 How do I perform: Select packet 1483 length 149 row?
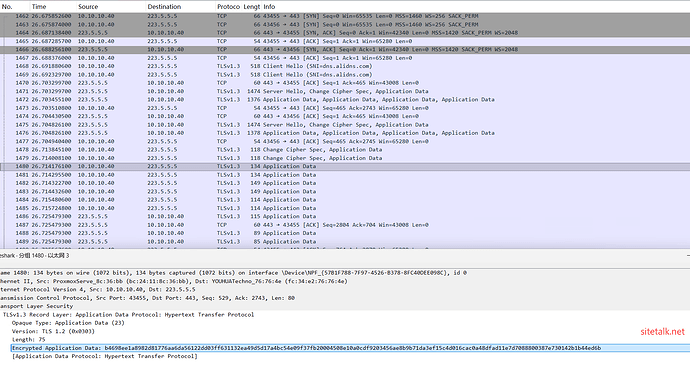tap(345, 192)
